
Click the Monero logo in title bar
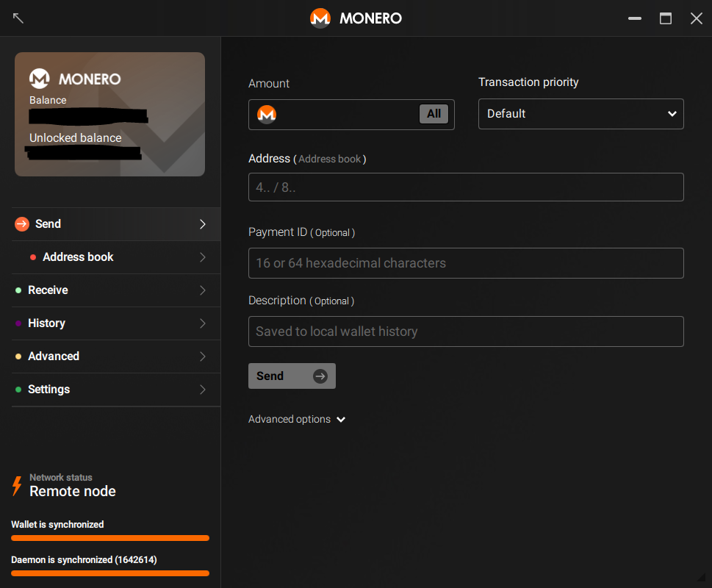[x=320, y=18]
